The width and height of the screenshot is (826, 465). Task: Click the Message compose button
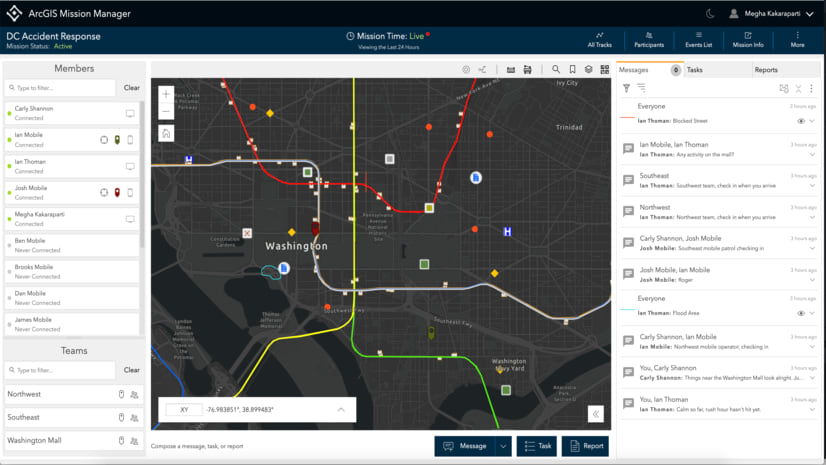(x=465, y=446)
